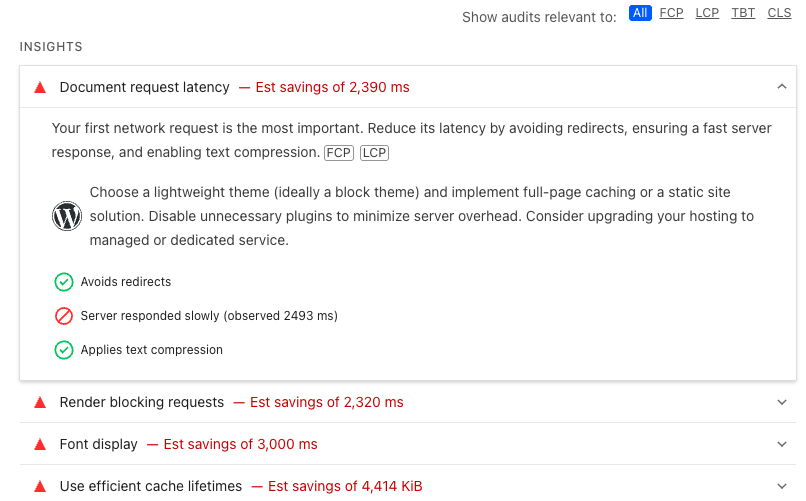Screen dimensions: 806x501
Task: Click the FCP badge in description
Action: (x=338, y=153)
